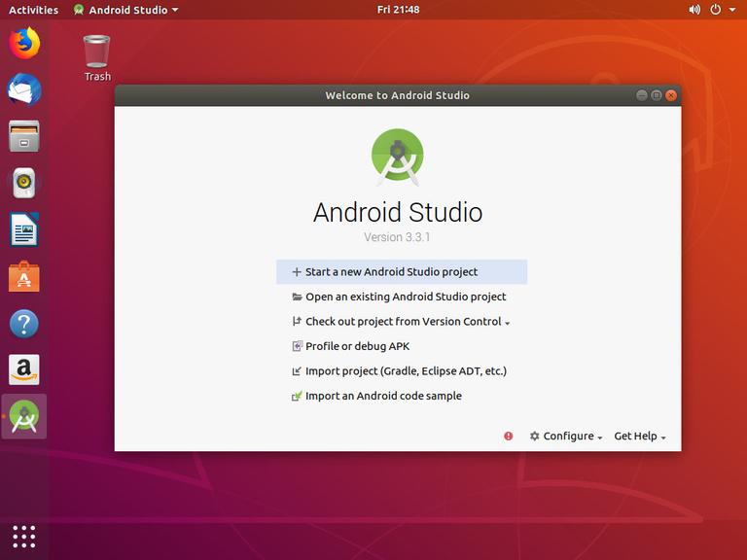Click the green check icon beside Import code sample
This screenshot has height=560, width=747.
[x=297, y=396]
